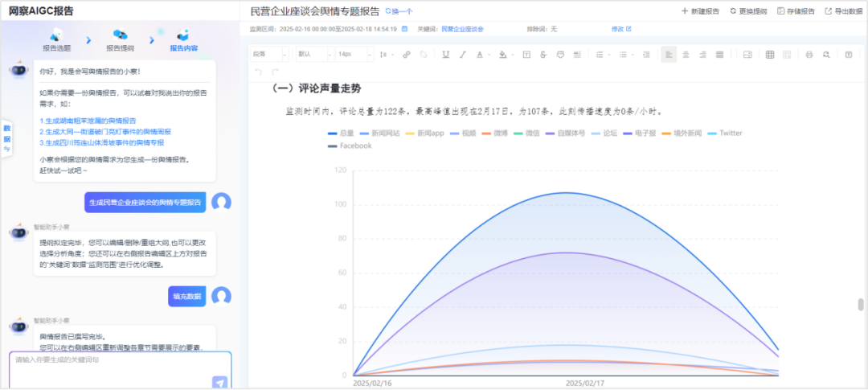Justify text alignment
The image size is (868, 390).
tap(719, 55)
